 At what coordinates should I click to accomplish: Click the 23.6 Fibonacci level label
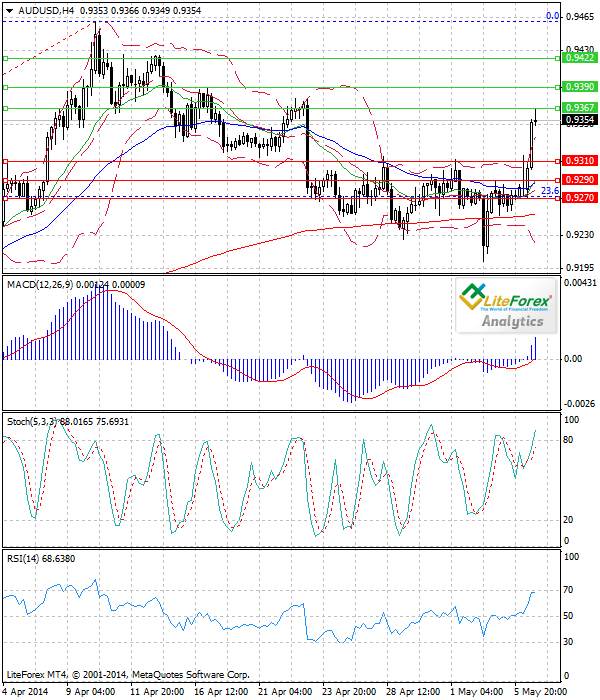549,191
